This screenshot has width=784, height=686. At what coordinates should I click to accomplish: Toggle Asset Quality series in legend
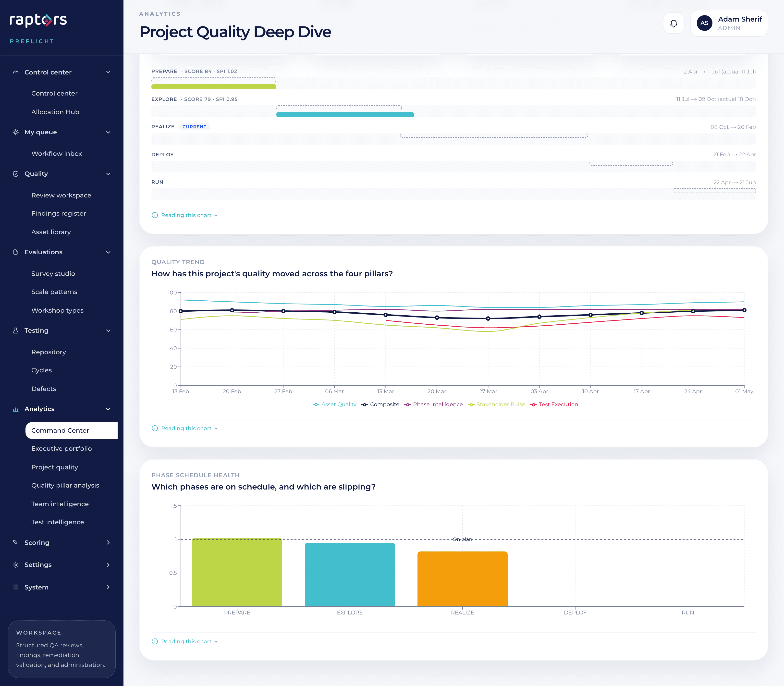pos(335,405)
